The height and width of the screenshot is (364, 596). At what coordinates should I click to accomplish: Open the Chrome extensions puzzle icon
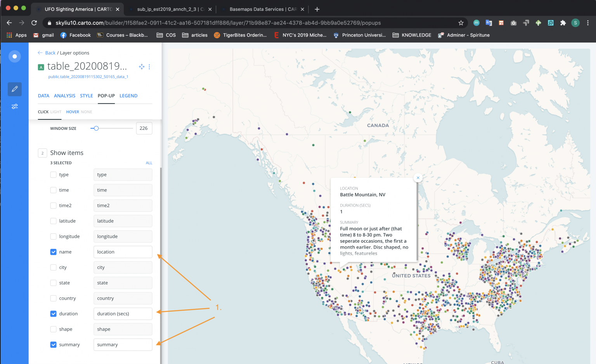563,22
